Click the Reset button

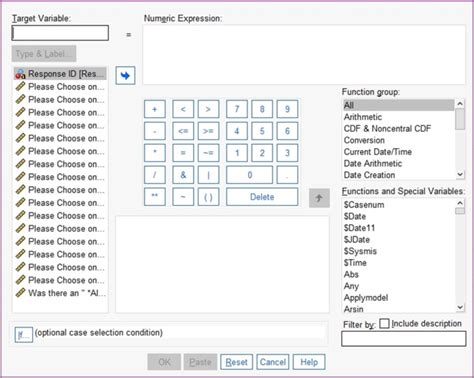click(236, 362)
